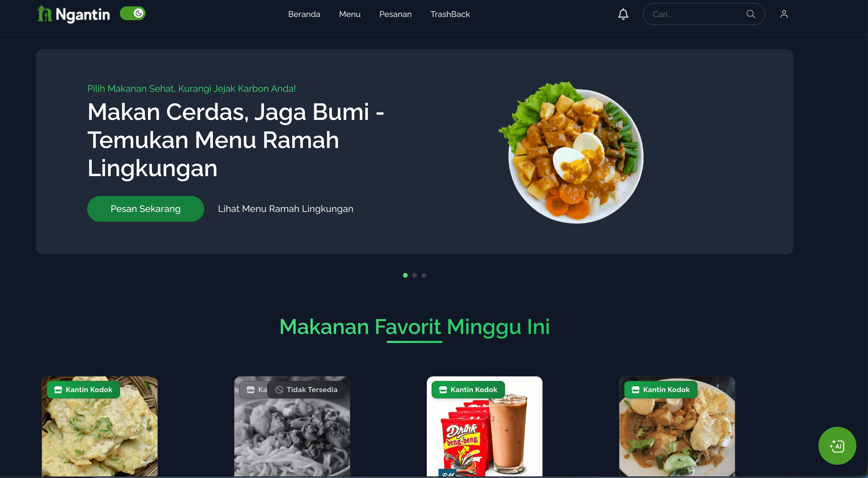This screenshot has height=478, width=868.
Task: Open the Pesanan nav item
Action: click(x=395, y=14)
